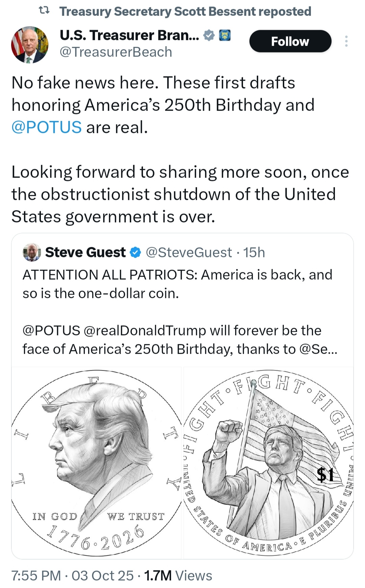The height and width of the screenshot is (588, 365).
Task: View the 1.7M Views count
Action: coord(178,575)
